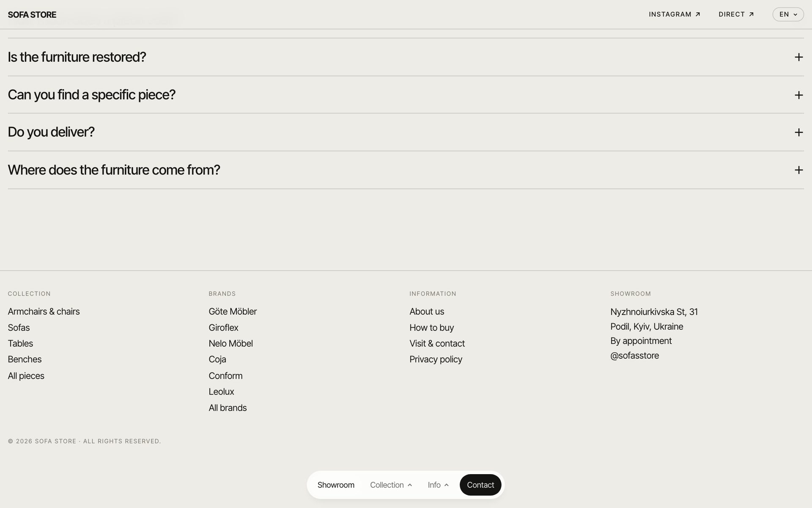
Task: Open Tables footer link
Action: pyautogui.click(x=20, y=343)
